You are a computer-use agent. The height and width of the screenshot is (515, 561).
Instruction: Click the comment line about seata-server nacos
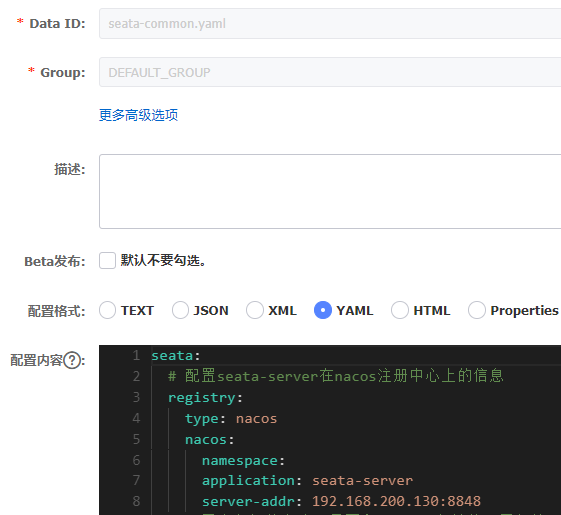click(x=336, y=376)
